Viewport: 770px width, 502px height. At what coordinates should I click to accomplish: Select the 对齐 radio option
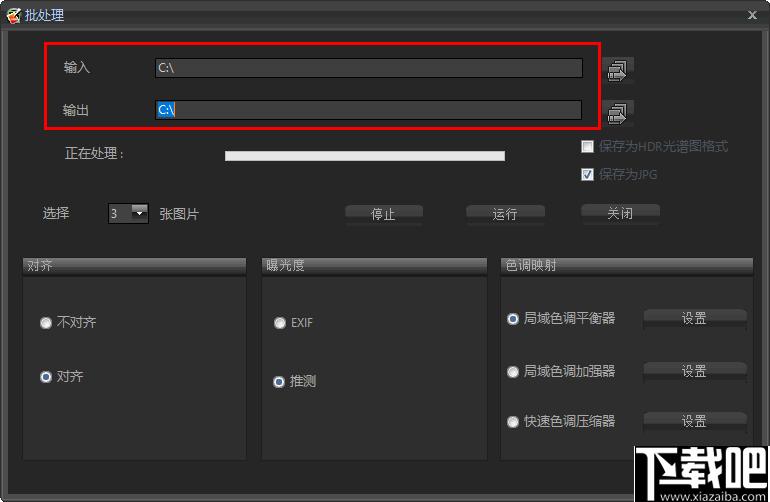46,377
